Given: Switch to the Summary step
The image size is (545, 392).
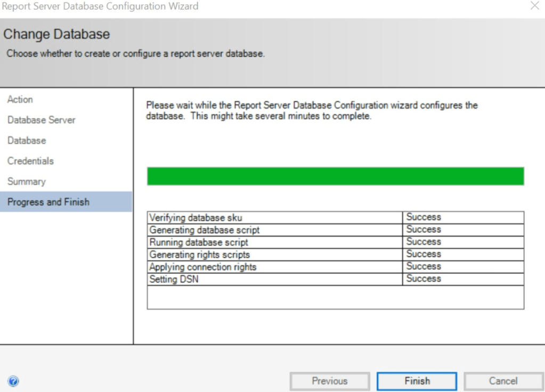Looking at the screenshot, I should point(26,182).
